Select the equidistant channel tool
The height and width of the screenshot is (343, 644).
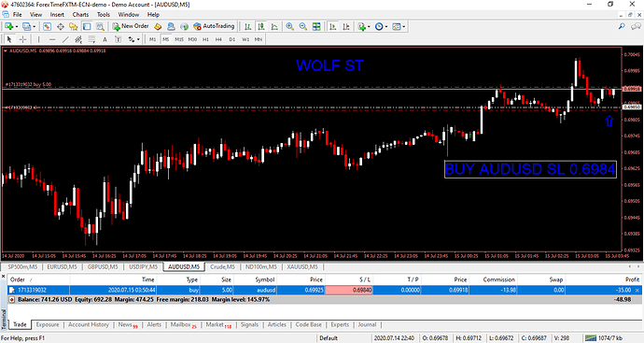tap(78, 39)
